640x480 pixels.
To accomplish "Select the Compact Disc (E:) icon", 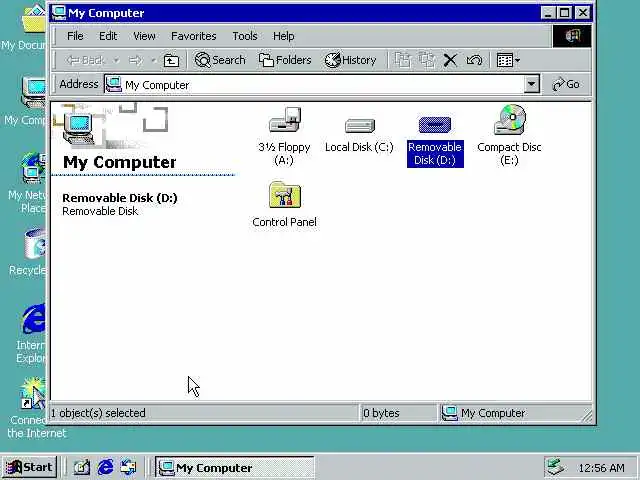I will (510, 120).
